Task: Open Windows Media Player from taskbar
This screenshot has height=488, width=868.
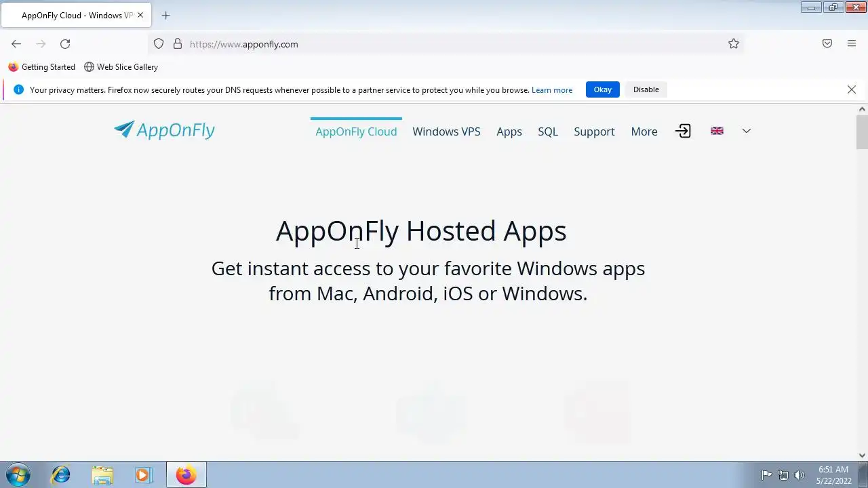Action: [x=143, y=475]
